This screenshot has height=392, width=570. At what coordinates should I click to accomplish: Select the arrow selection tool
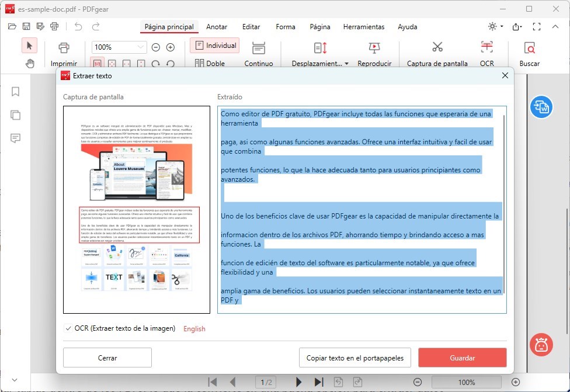29,45
